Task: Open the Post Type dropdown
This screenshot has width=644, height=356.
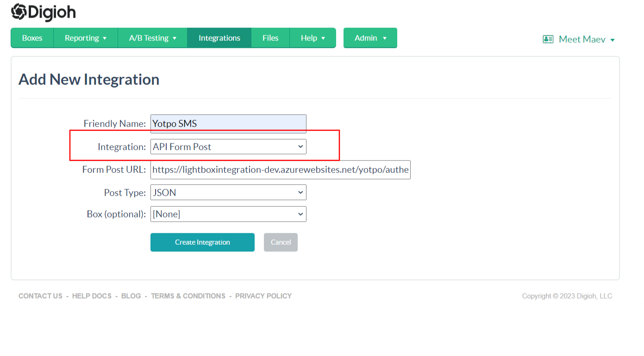Action: [228, 192]
